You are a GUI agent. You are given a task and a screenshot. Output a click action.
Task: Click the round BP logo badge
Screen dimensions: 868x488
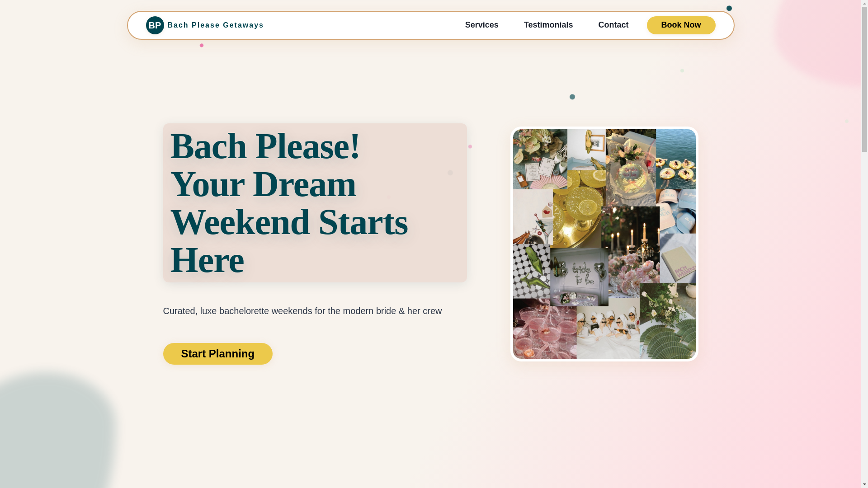point(155,25)
